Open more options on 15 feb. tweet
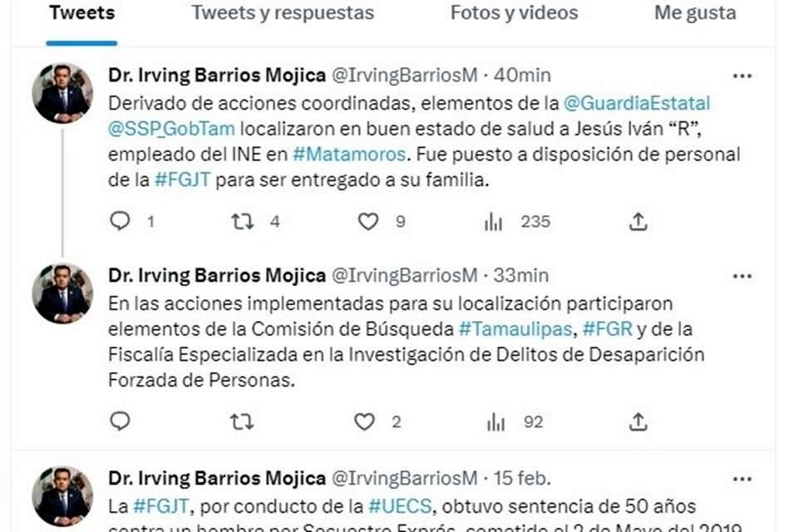This screenshot has width=798, height=532. [742, 479]
